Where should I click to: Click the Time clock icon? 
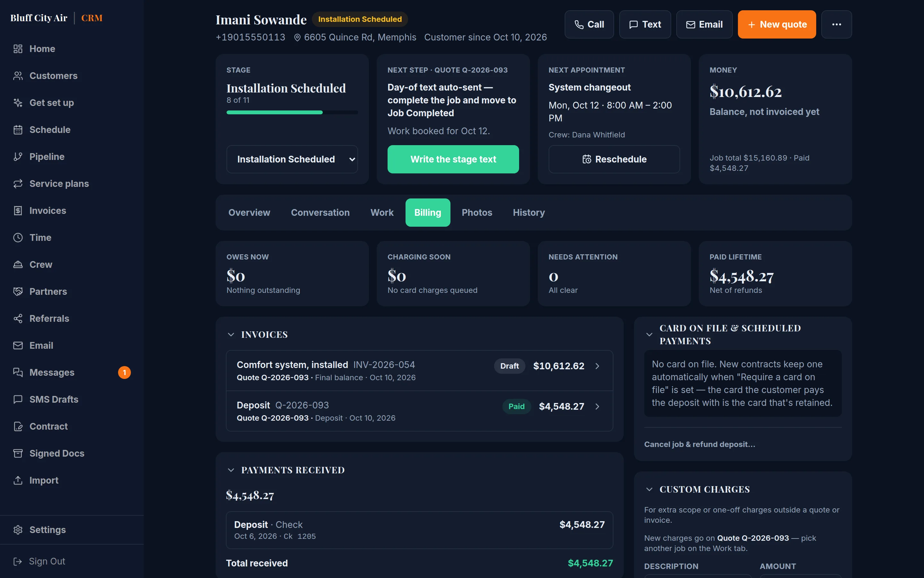18,238
